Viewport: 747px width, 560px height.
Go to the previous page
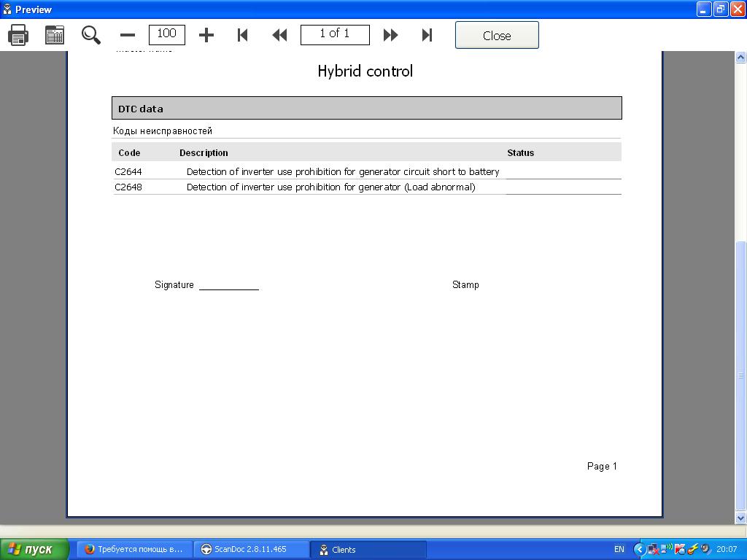pyautogui.click(x=279, y=35)
